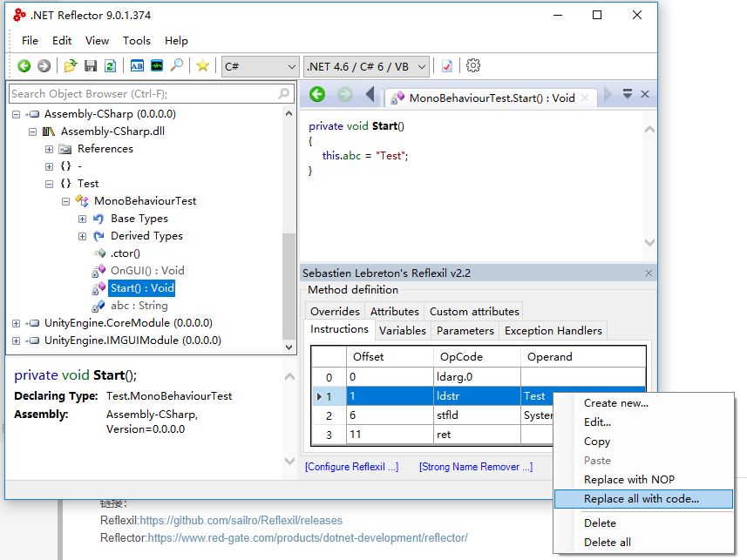Switch to the Attributes tab
The image size is (747, 560).
click(395, 312)
